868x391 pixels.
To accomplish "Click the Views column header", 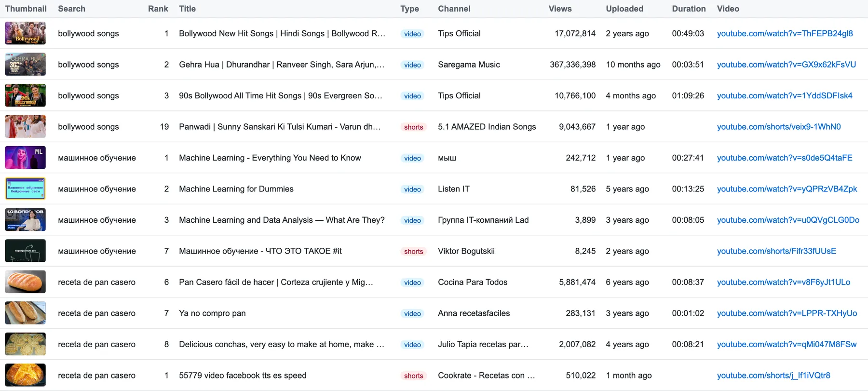I will coord(560,9).
